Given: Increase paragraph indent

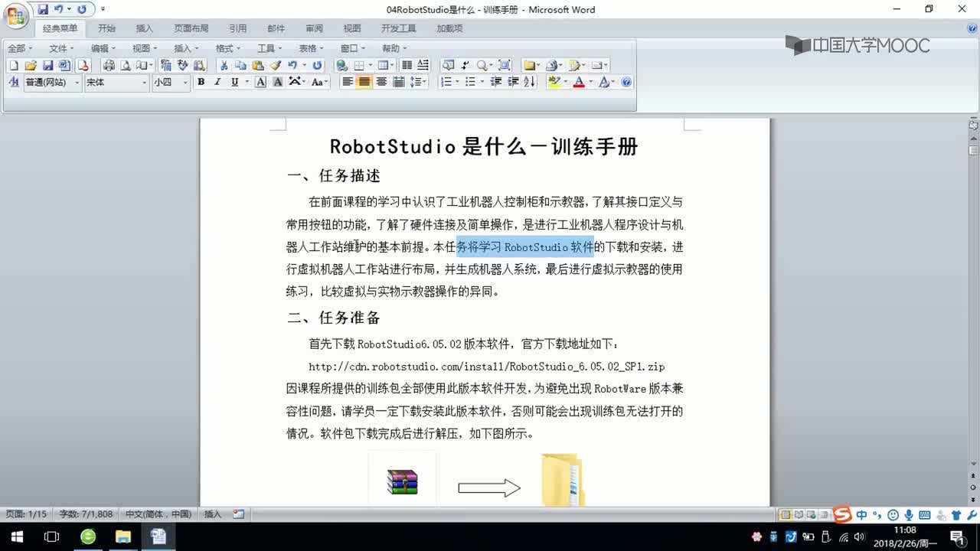Looking at the screenshot, I should (x=513, y=82).
